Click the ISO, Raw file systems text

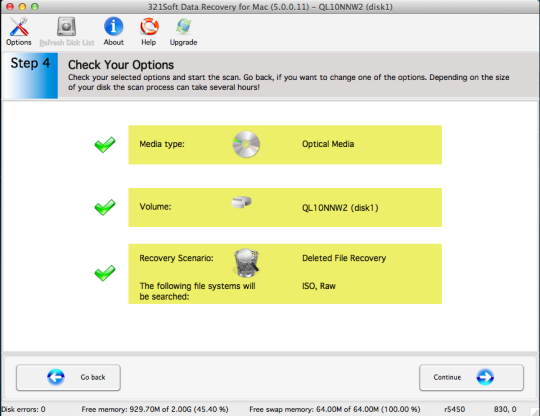(319, 286)
